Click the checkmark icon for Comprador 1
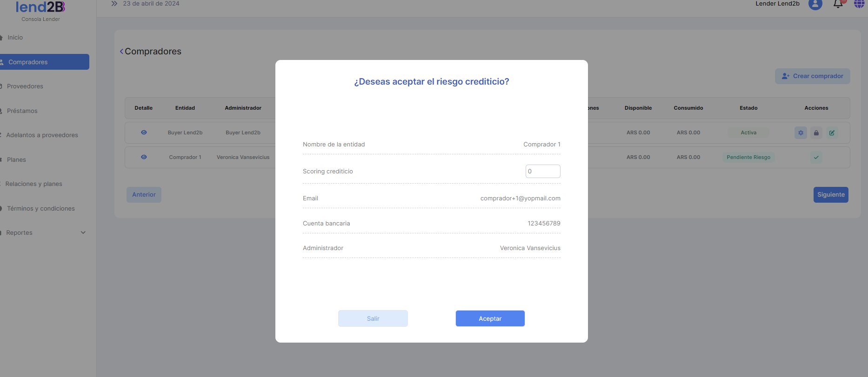The height and width of the screenshot is (377, 868). (x=816, y=158)
